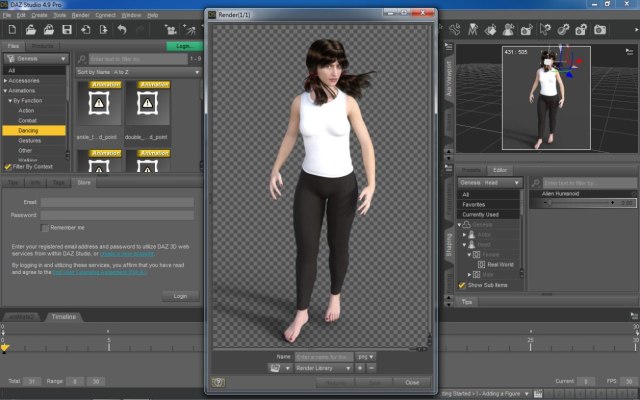This screenshot has width=640, height=400.
Task: Click the search magnifier in content library
Action: 82,60
